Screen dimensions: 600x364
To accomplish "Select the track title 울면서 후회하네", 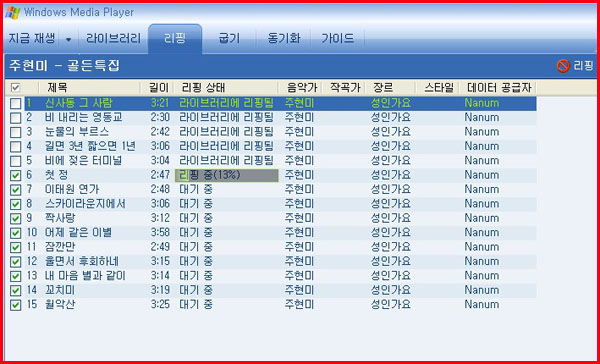I will 82,262.
